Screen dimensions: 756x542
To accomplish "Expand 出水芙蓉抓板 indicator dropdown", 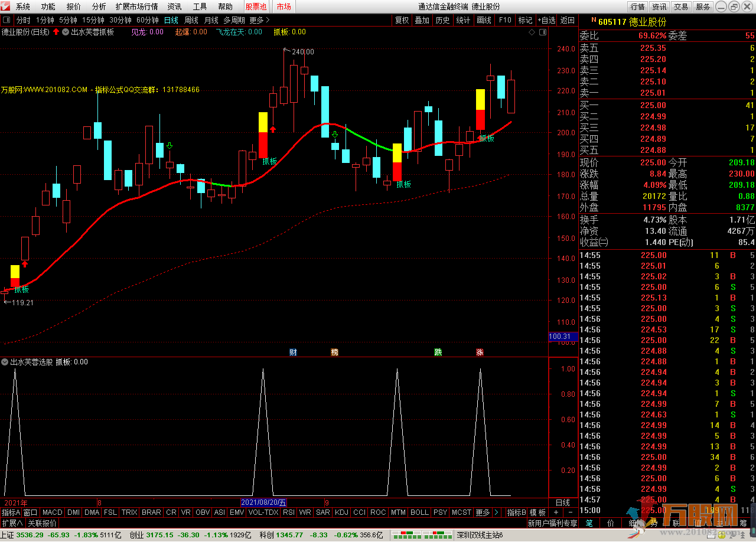I will (65, 32).
